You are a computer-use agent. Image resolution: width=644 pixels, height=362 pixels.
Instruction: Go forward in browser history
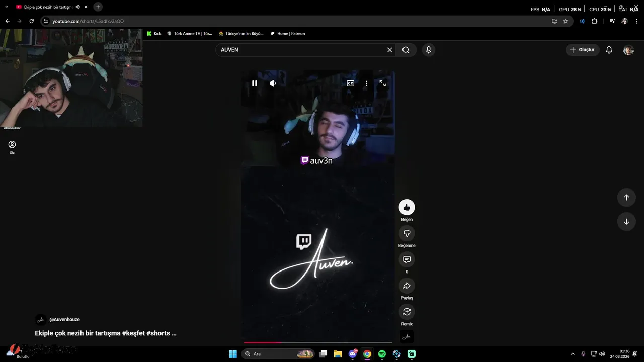click(x=19, y=21)
